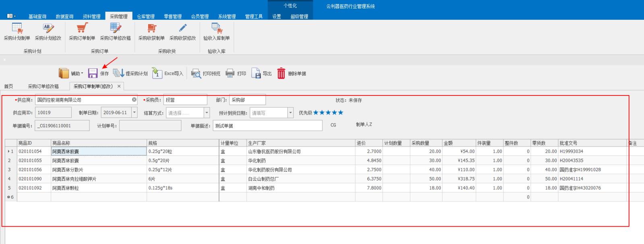Select the new empty row 6 header
Image resolution: width=644 pixels, height=244 pixels.
(x=11, y=197)
